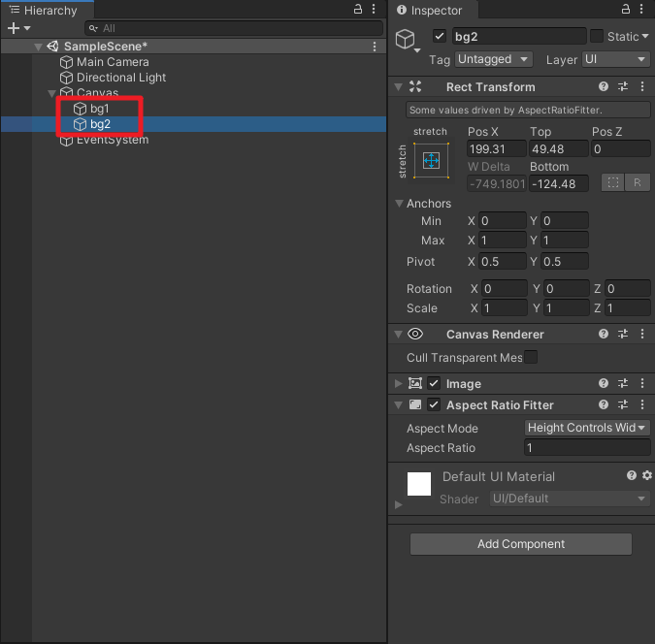
Task: Click the white material preview swatch
Action: [x=419, y=484]
